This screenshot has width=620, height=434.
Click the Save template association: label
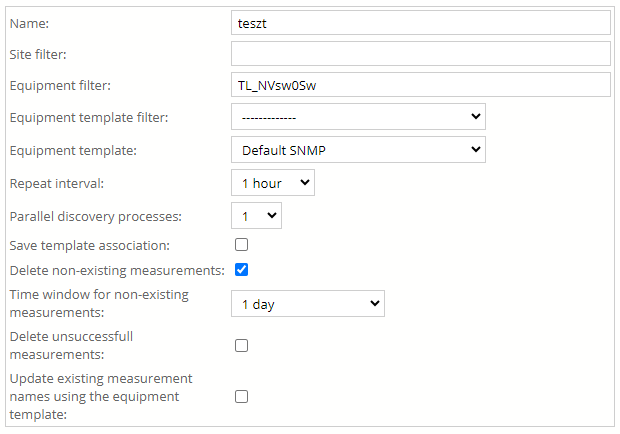coord(90,246)
